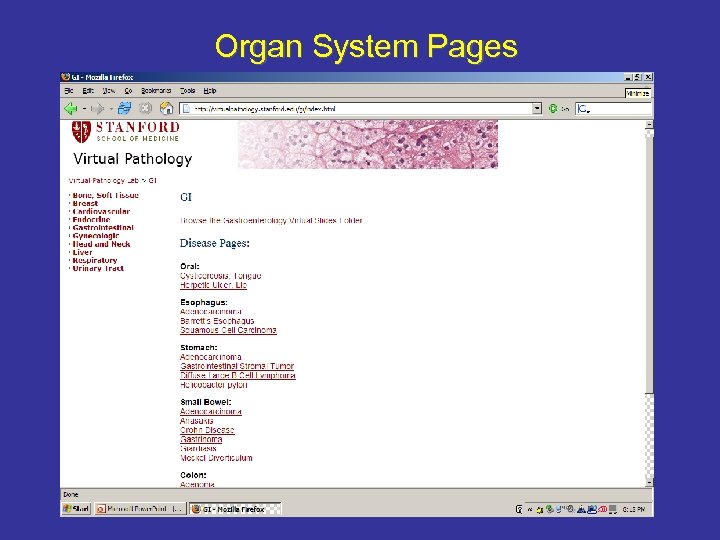Open the Urinary Tract sidebar link
720x540 pixels.
point(98,269)
